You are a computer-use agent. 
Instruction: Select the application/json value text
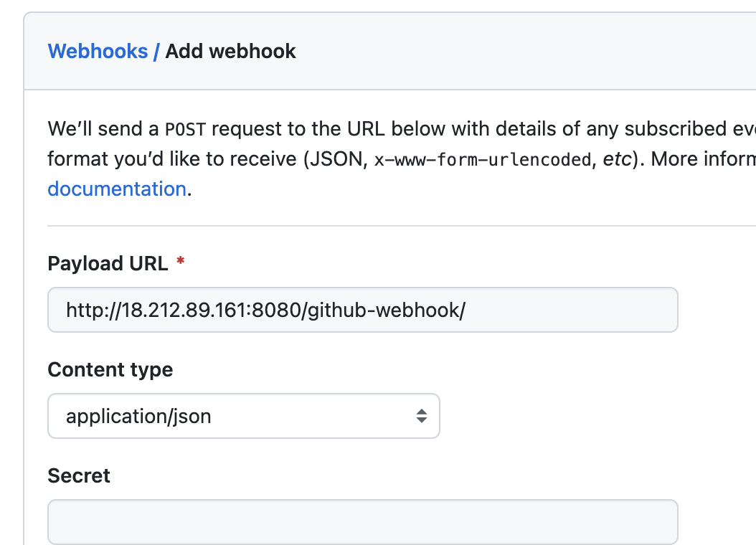pyautogui.click(x=138, y=416)
